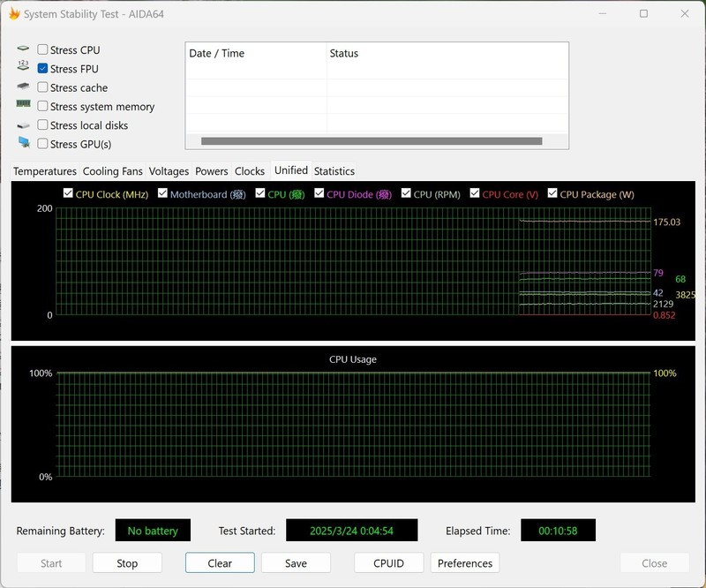
Task: Click the AIDA64 flame icon in the title bar
Action: pyautogui.click(x=12, y=13)
